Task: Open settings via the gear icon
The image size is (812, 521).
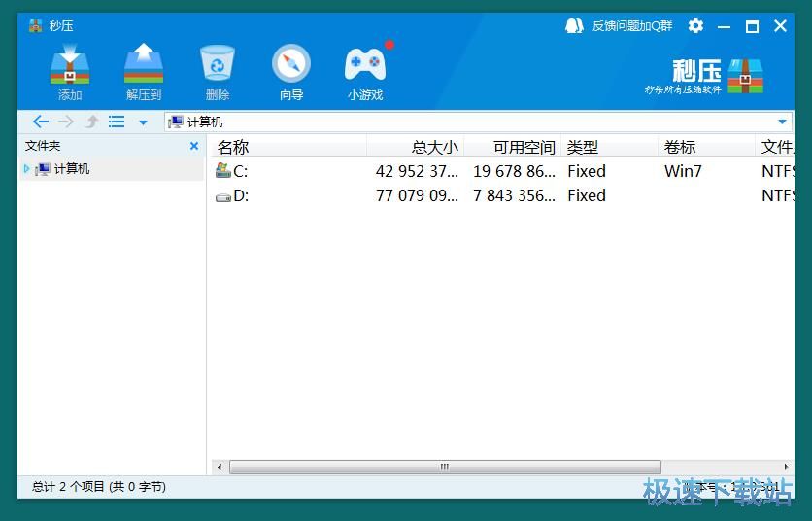Action: point(695,26)
